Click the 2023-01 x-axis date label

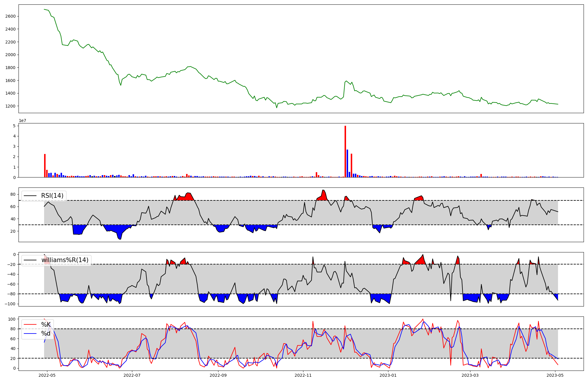point(388,375)
